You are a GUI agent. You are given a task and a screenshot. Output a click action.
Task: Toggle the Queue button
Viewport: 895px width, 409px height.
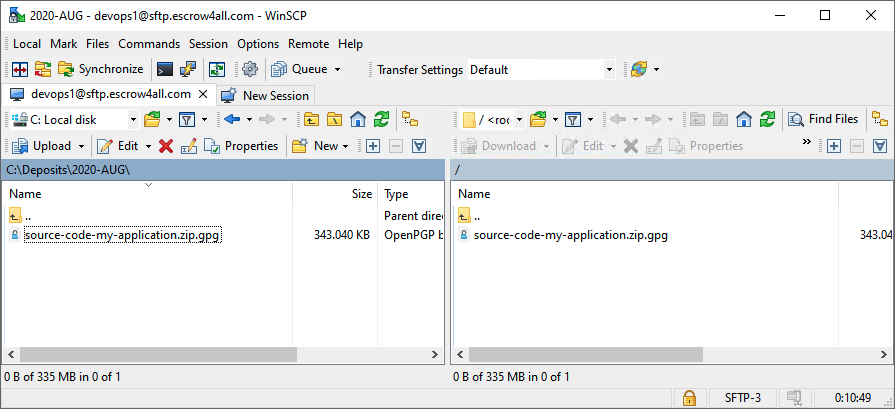[300, 70]
